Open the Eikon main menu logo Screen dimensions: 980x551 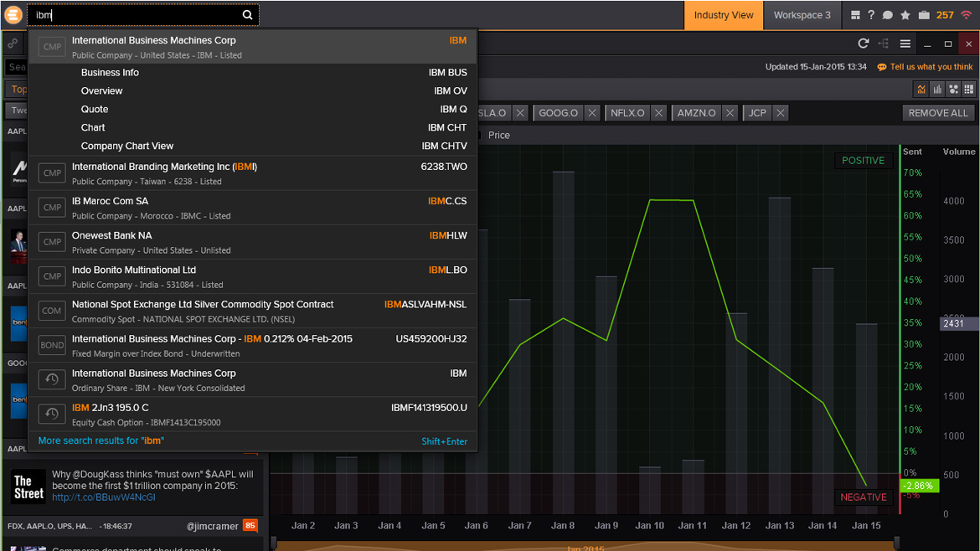(13, 15)
